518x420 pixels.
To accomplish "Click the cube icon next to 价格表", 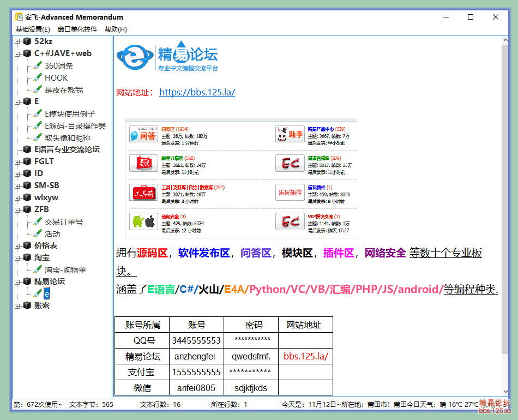I will coord(27,245).
